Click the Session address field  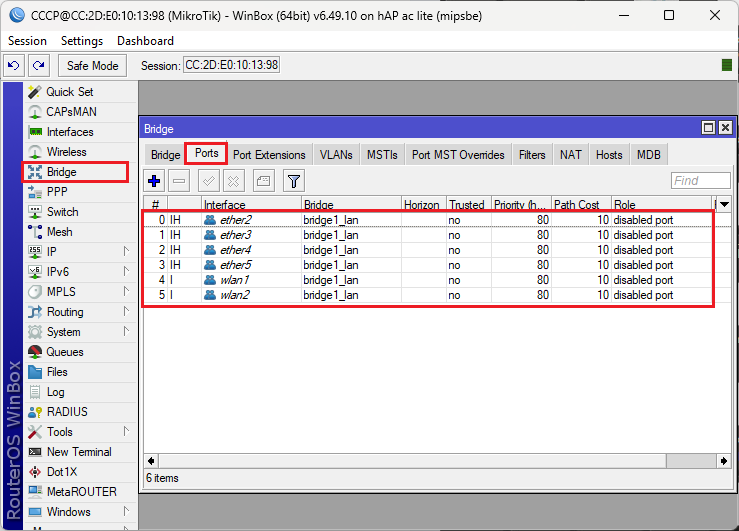[231, 65]
